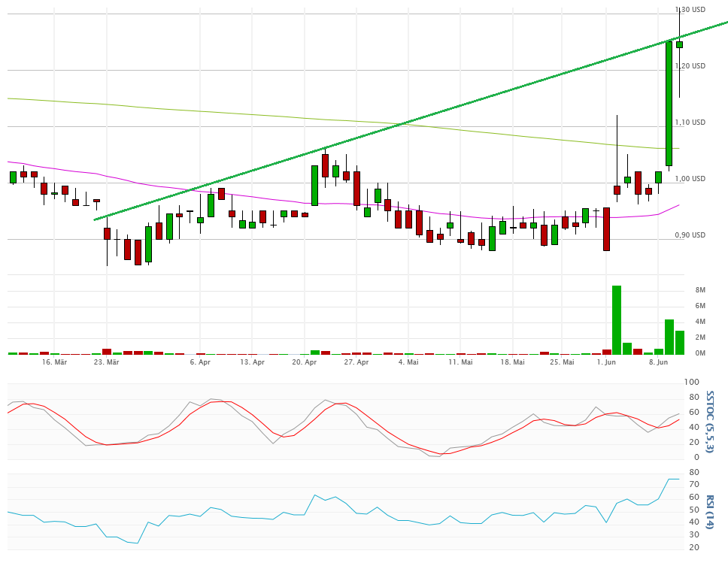
Task: Click the "0M" volume axis label
Action: point(699,353)
